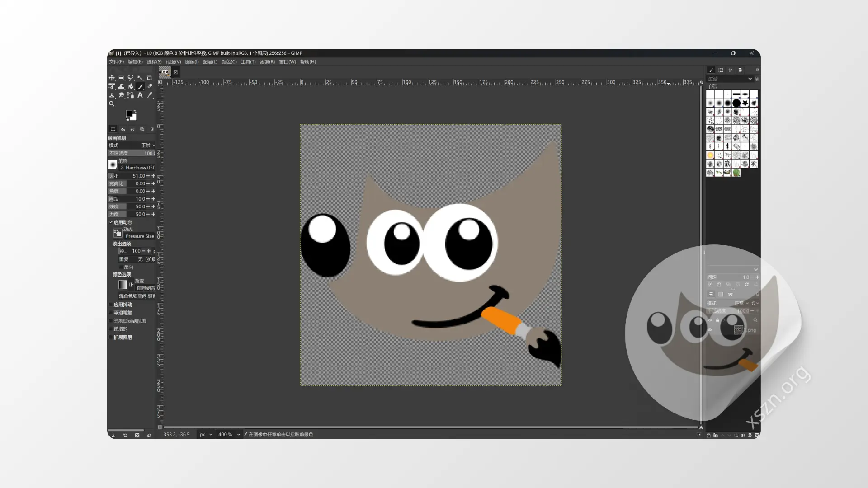The height and width of the screenshot is (488, 868).
Task: Activate the Eraser tool
Action: 150,87
